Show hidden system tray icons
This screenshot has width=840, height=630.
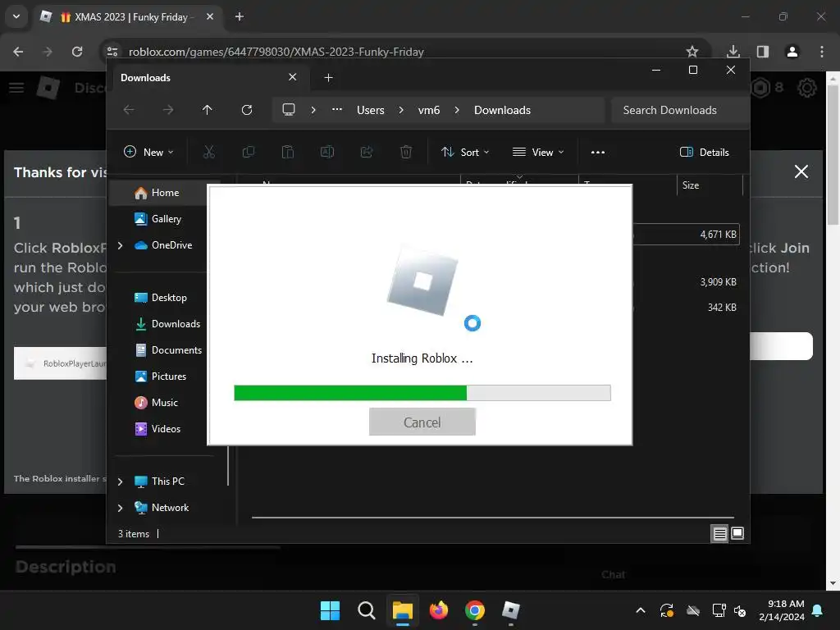point(641,610)
